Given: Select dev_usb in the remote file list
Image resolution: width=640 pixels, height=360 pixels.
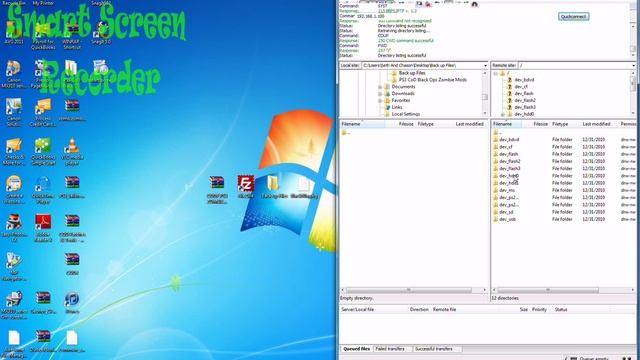Looking at the screenshot, I should (x=507, y=219).
